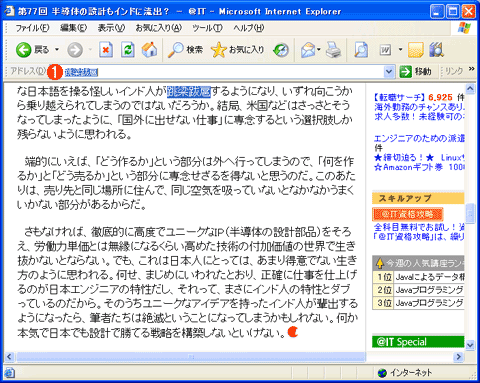Open the 全科目無料でお試し link
This screenshot has height=383, width=480.
coord(419,227)
